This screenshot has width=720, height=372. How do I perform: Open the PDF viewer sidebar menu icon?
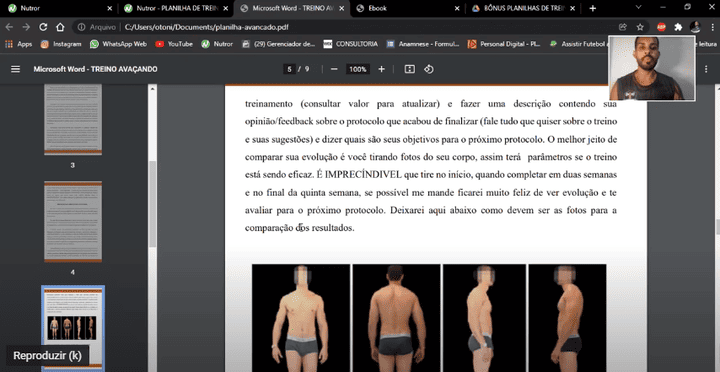pyautogui.click(x=16, y=69)
